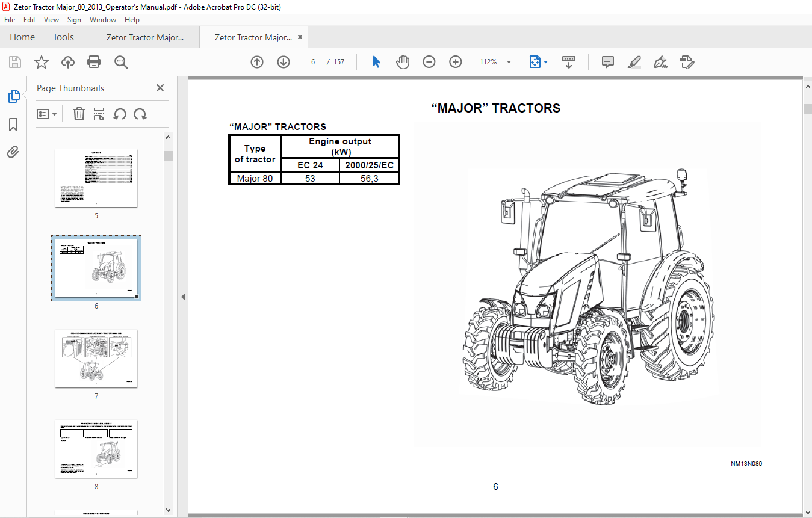Click the Print file icon

point(94,62)
